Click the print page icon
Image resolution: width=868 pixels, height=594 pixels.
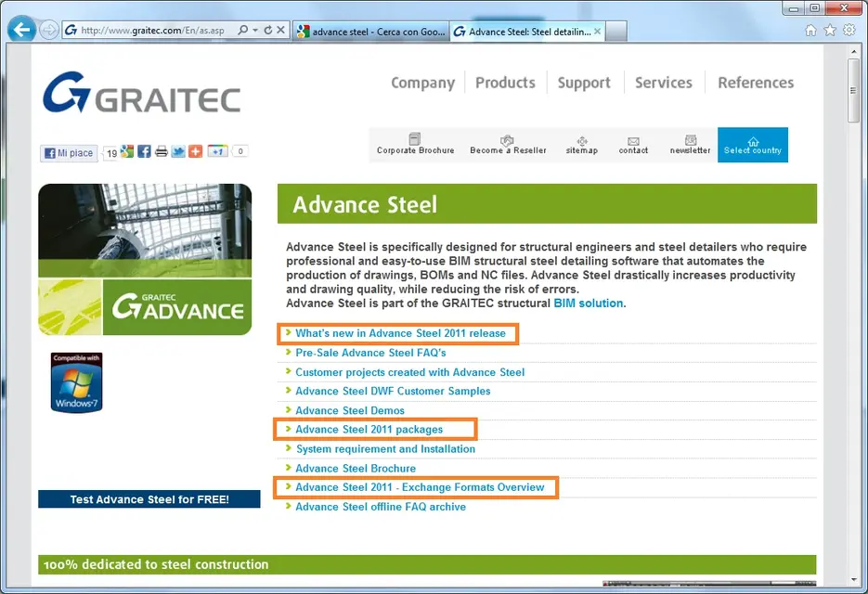pos(162,151)
